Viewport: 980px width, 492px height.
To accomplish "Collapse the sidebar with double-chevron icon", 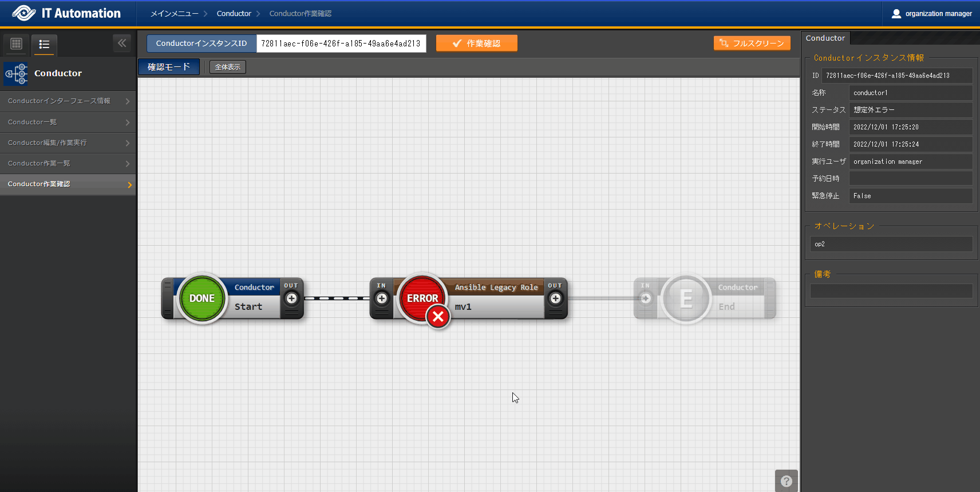I will pyautogui.click(x=122, y=44).
